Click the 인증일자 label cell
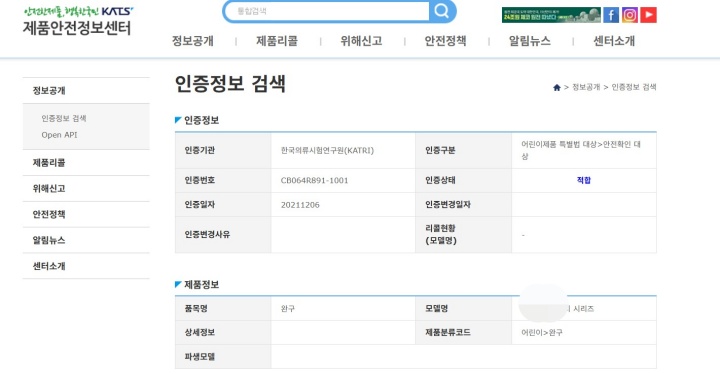Viewport: 720px width, 374px height. point(223,204)
